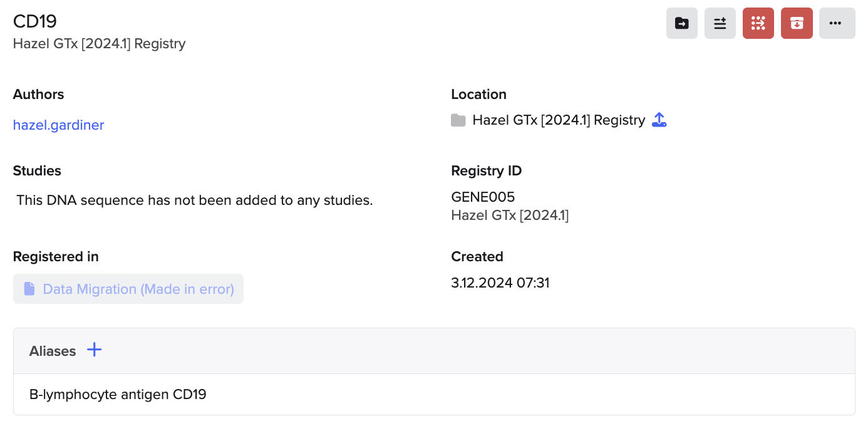The width and height of the screenshot is (868, 426).
Task: Click the Hazel GTx [2024.1] Registry subtitle
Action: (x=100, y=44)
